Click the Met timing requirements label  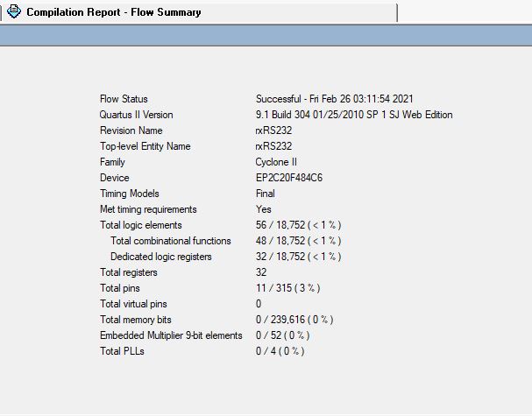click(148, 209)
